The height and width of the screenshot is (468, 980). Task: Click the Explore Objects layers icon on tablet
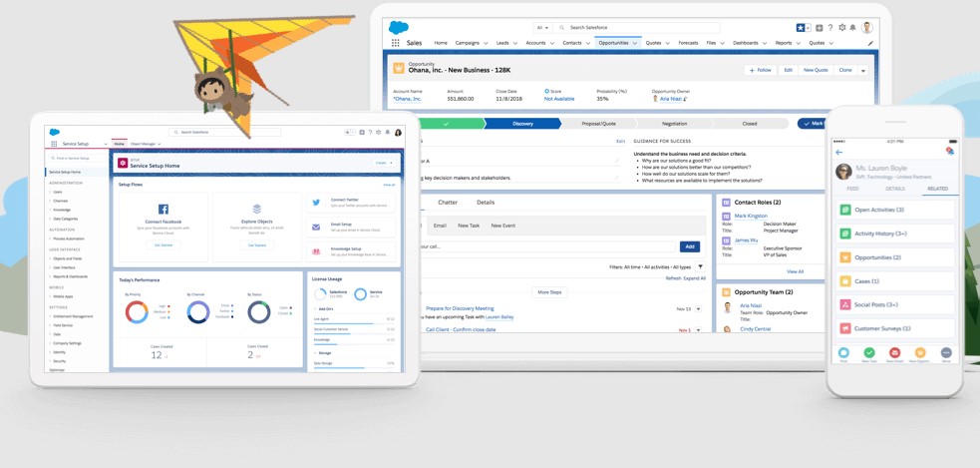pyautogui.click(x=257, y=209)
